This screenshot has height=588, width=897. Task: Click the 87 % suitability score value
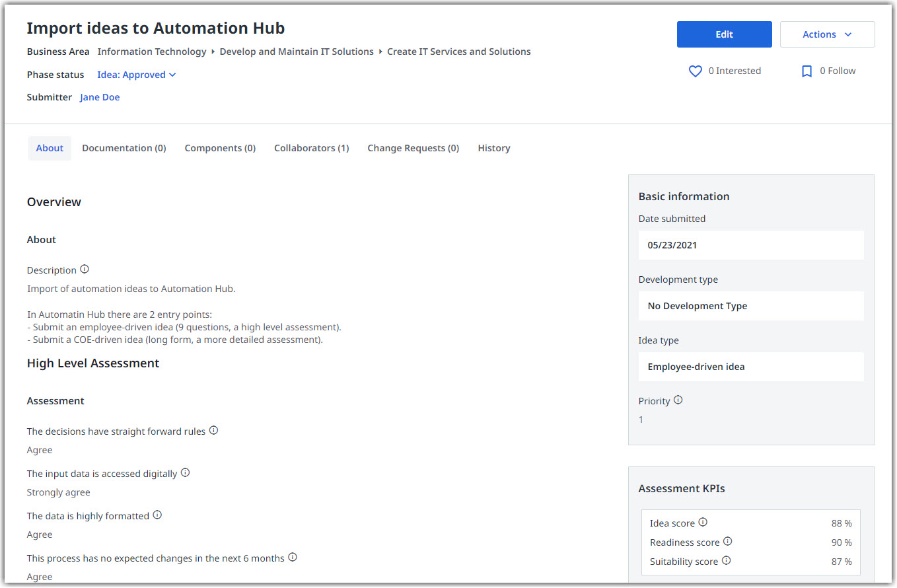842,562
